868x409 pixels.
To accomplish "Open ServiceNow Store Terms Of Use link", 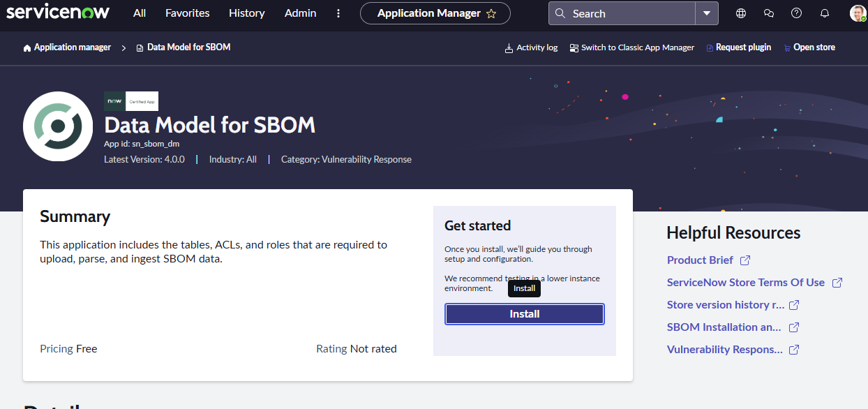I will pos(746,282).
